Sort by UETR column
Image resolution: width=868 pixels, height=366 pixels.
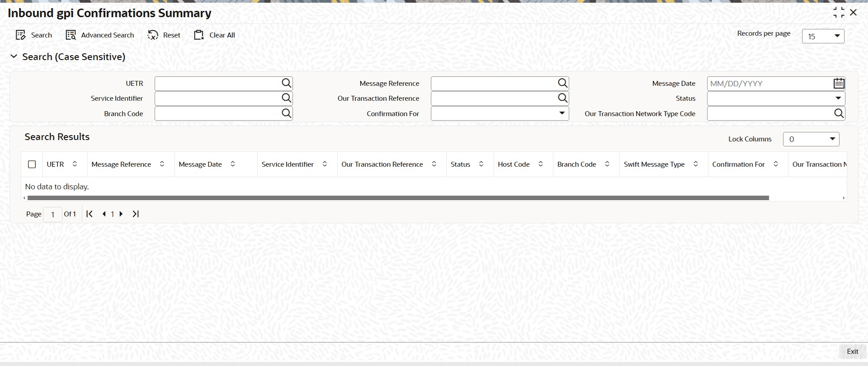tap(75, 164)
